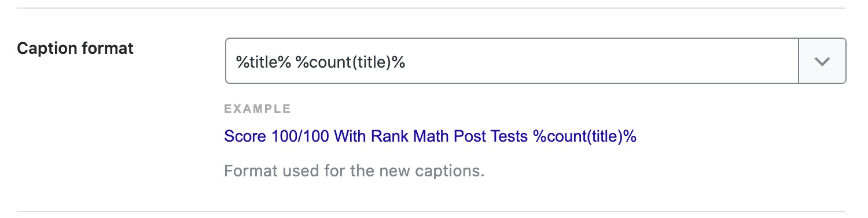Focus the field containing %title% %count(title)%
This screenshot has height=218, width=868.
tap(512, 61)
